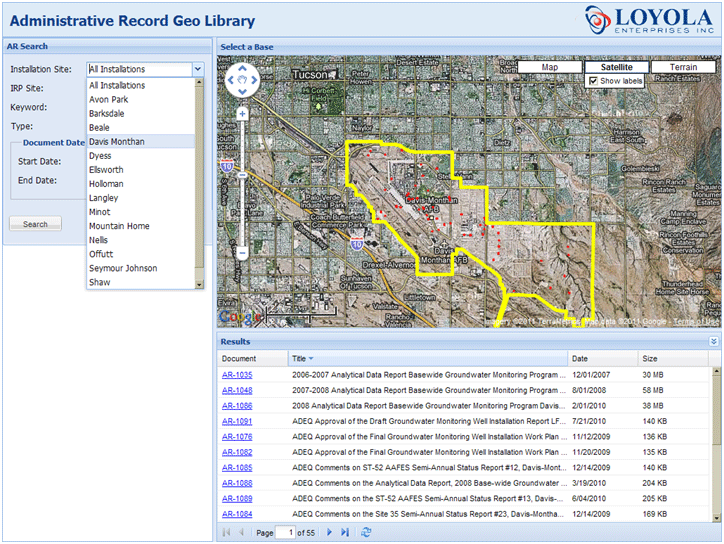This screenshot has width=724, height=544.
Task: Select Davis Monthan installation
Action: coord(141,142)
